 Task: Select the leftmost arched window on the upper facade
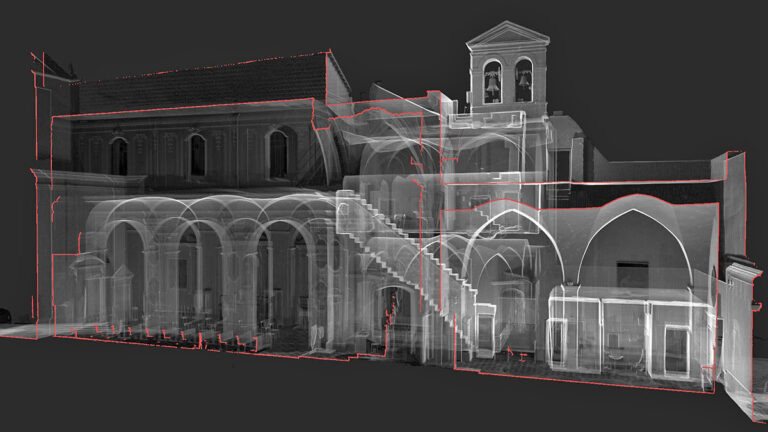point(119,156)
